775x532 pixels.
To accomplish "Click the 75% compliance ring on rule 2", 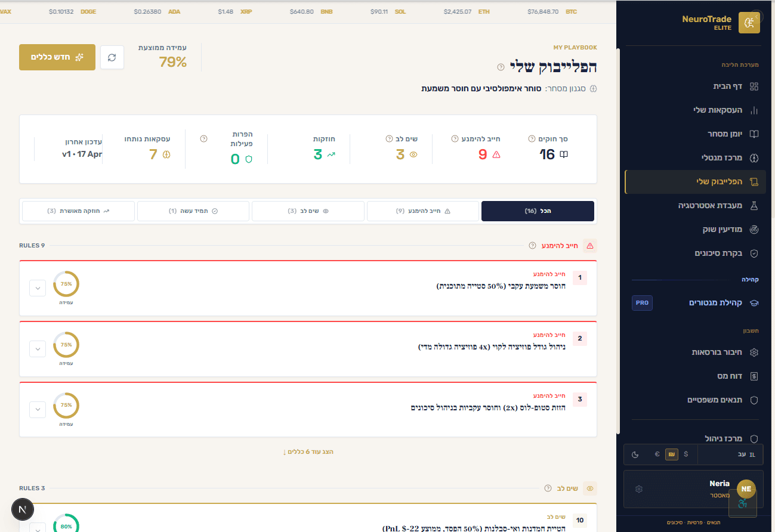I will 66,345.
